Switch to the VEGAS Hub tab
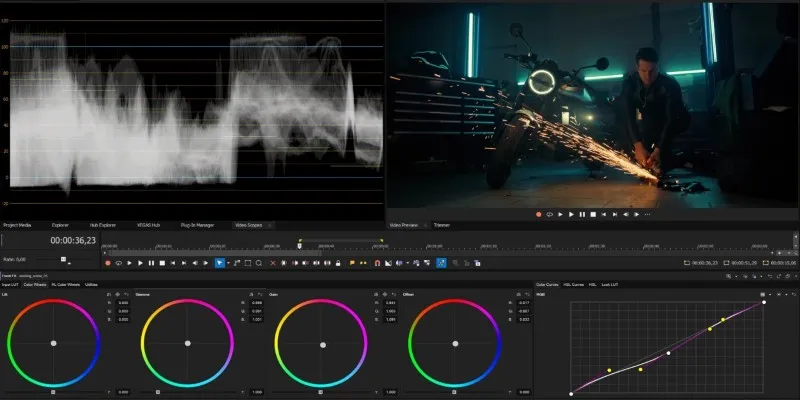This screenshot has height=400, width=800. (148, 225)
